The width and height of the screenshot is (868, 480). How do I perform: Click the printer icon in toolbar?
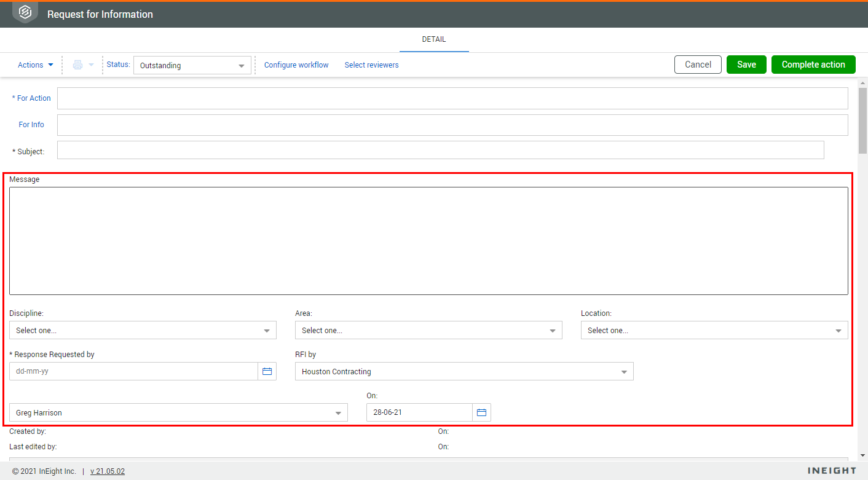coord(78,65)
